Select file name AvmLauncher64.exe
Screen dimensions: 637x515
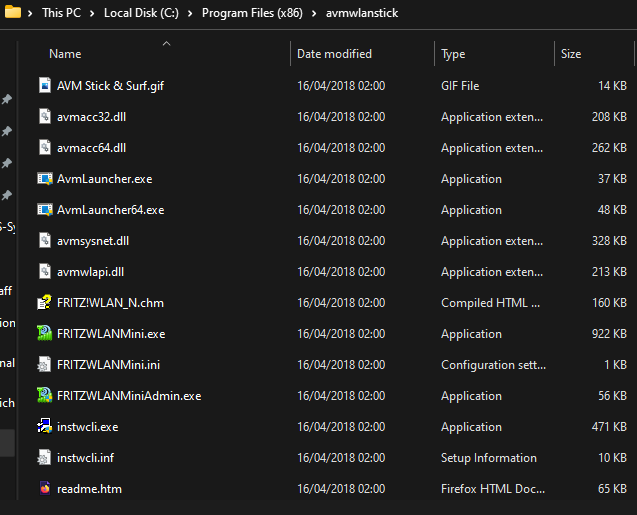110,210
